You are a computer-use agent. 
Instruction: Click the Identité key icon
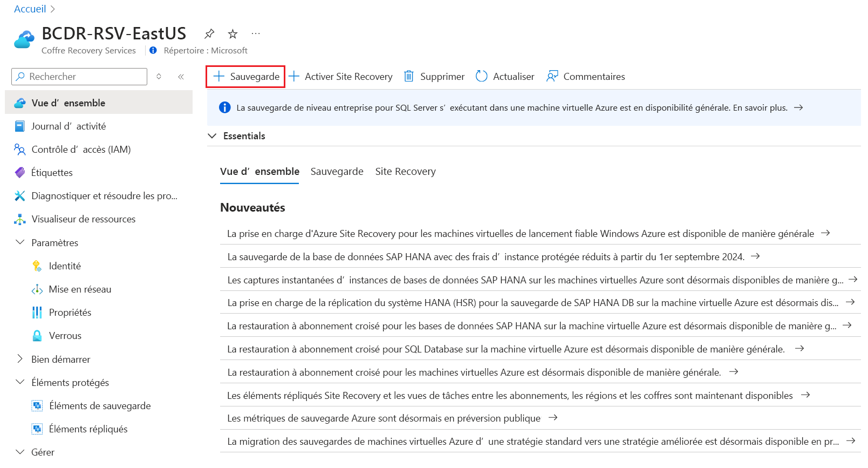click(x=37, y=266)
